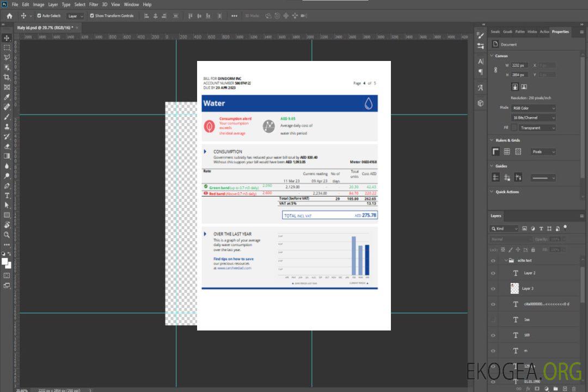Open the 16 Bits/Channel dropdown
The width and height of the screenshot is (588, 392).
pos(534,118)
